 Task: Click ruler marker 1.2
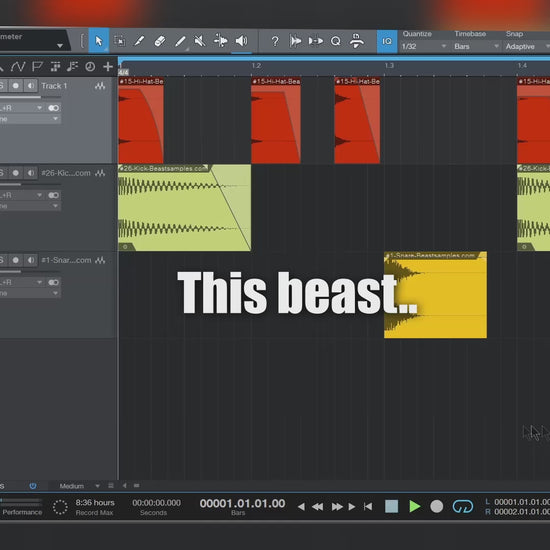(256, 65)
